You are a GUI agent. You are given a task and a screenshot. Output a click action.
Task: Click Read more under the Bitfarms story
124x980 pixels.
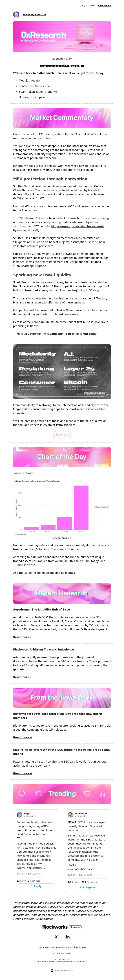[x=23, y=737]
